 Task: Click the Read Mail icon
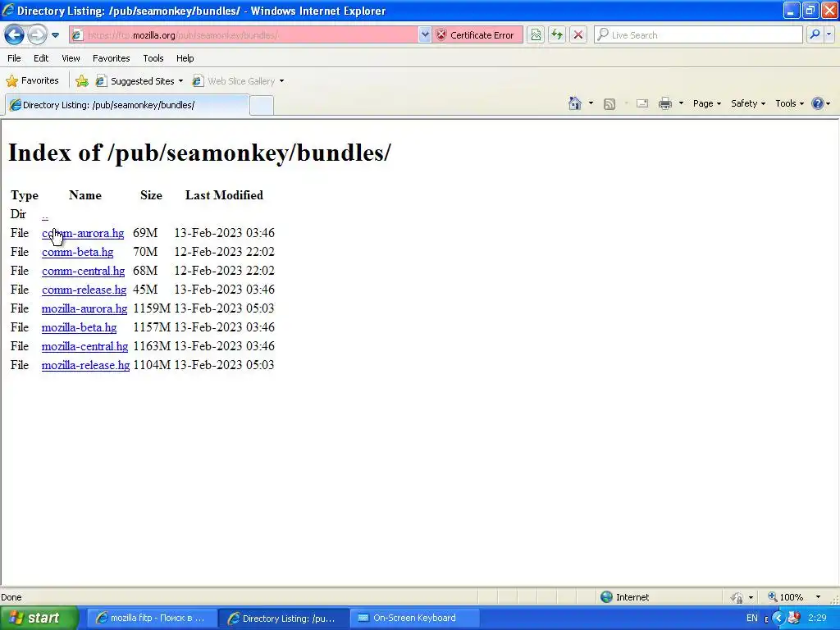[642, 103]
